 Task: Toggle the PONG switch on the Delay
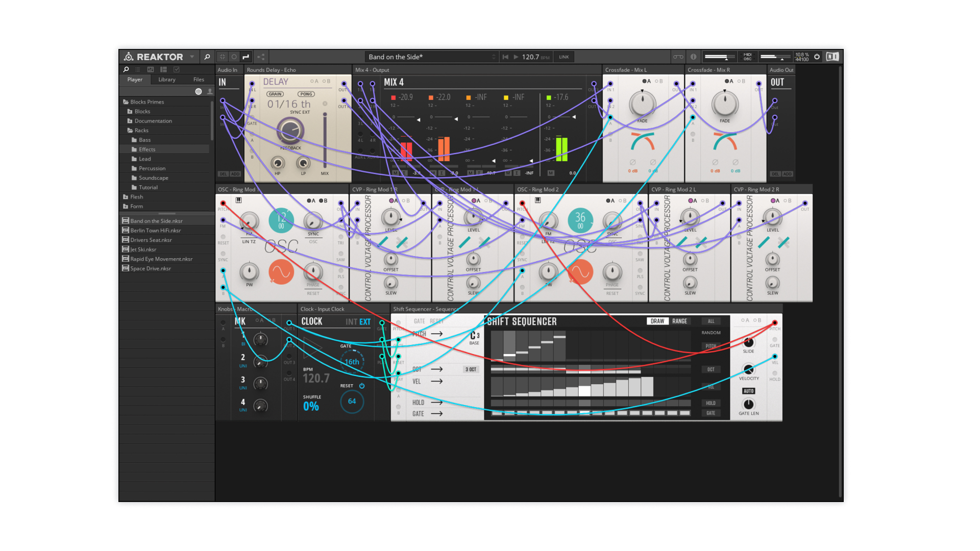[306, 94]
